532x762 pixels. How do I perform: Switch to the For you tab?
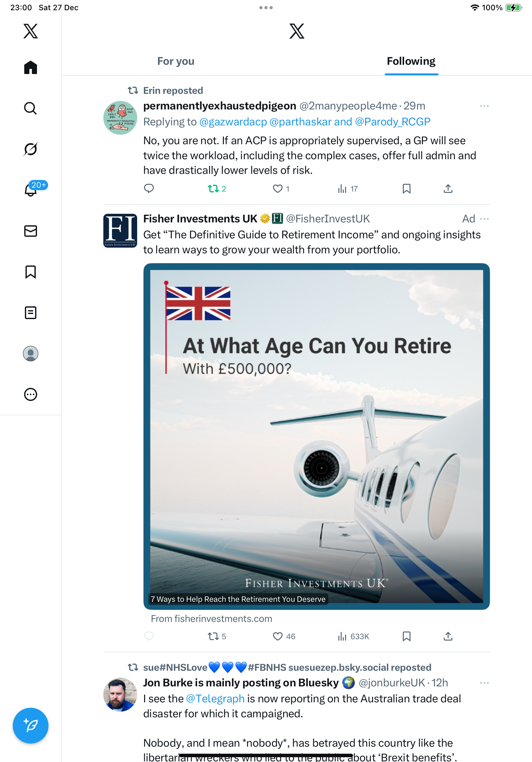[176, 61]
